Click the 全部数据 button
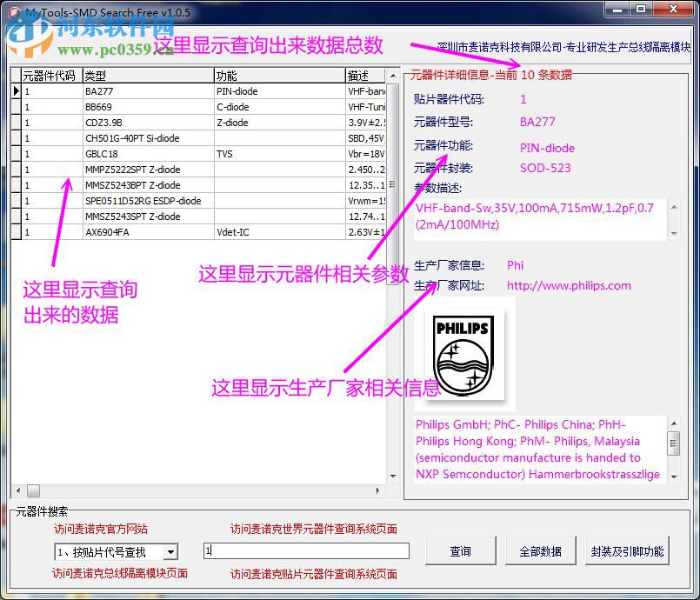700x600 pixels. [541, 550]
